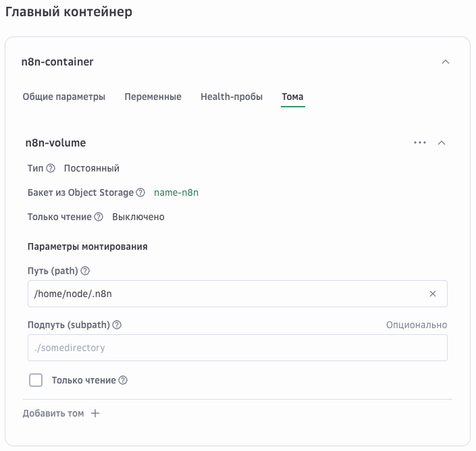476x451 pixels.
Task: Open the name-n8n bucket link
Action: 176,193
